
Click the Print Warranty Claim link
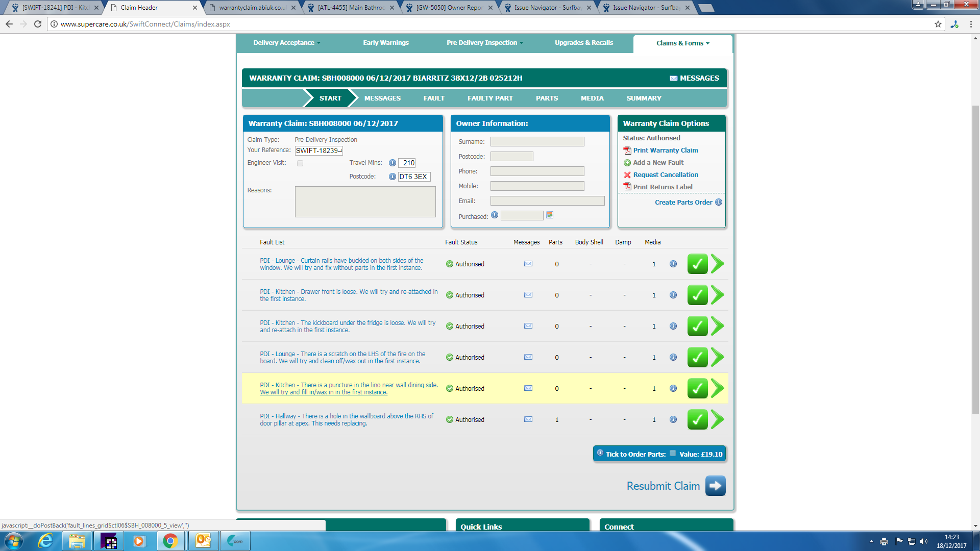pos(666,151)
